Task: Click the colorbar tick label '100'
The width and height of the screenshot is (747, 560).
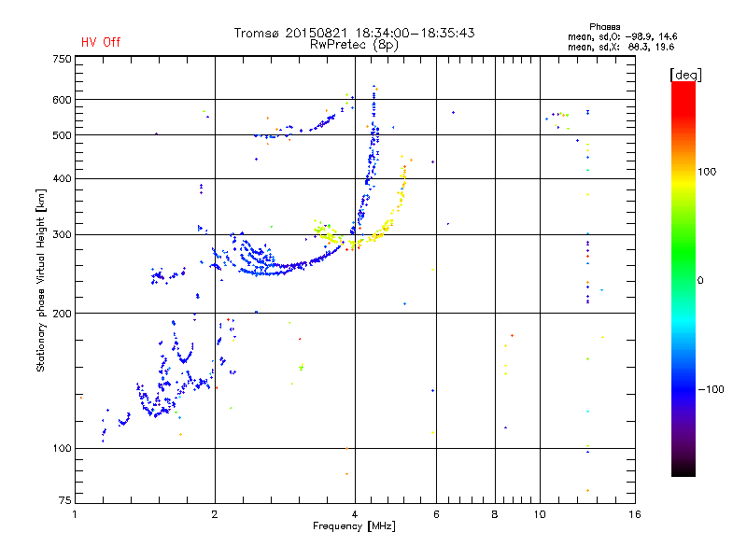Action: (x=707, y=172)
